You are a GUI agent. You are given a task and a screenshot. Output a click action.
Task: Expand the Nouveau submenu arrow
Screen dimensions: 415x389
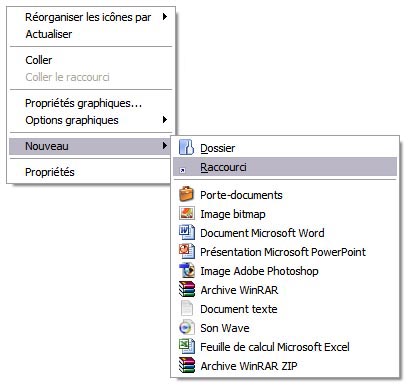pos(165,146)
